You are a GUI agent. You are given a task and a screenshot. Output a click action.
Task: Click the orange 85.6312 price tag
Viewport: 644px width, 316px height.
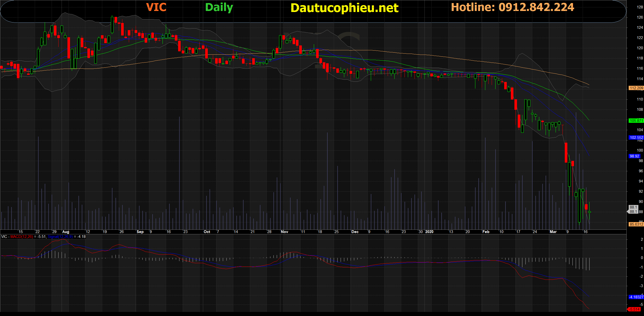(x=636, y=224)
